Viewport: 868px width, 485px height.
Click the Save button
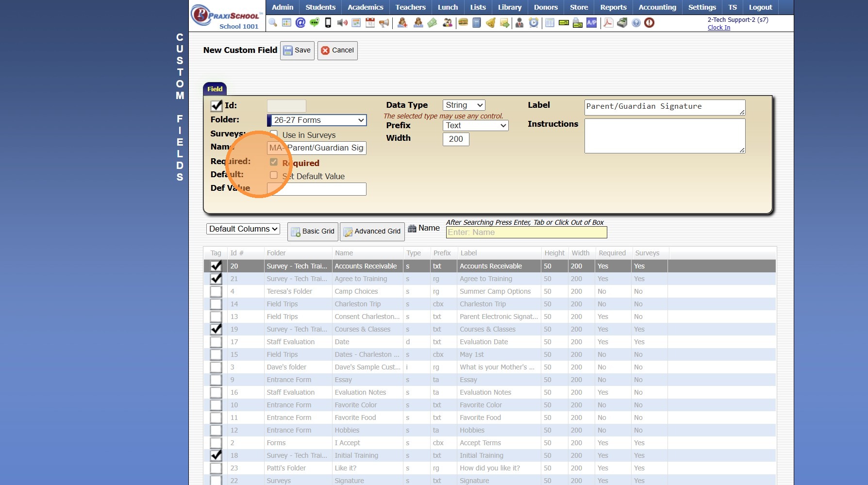[x=297, y=50]
